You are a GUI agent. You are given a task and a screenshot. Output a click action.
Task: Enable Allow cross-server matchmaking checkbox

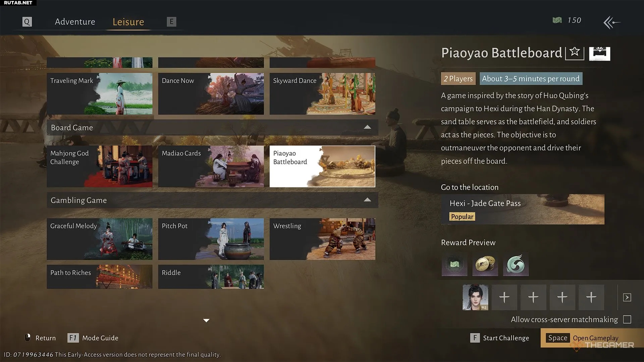pos(627,319)
